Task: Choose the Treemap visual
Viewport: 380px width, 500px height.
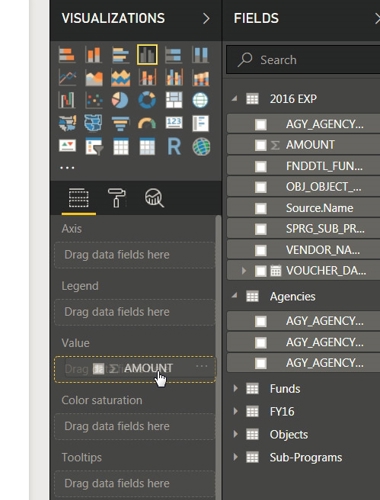Action: point(174,100)
